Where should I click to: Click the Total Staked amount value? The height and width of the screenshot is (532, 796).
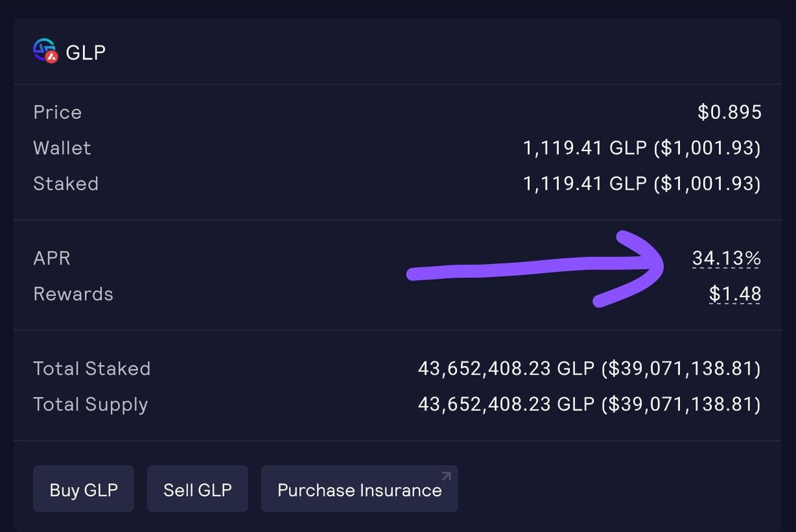click(x=589, y=369)
